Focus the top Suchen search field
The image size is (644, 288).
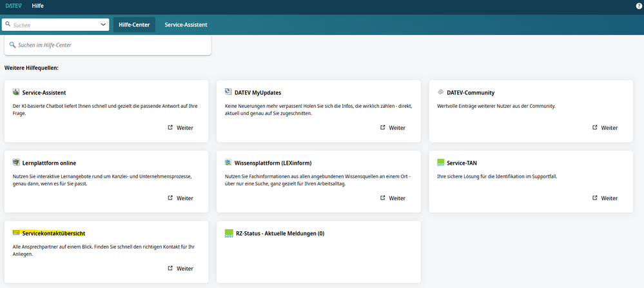55,25
